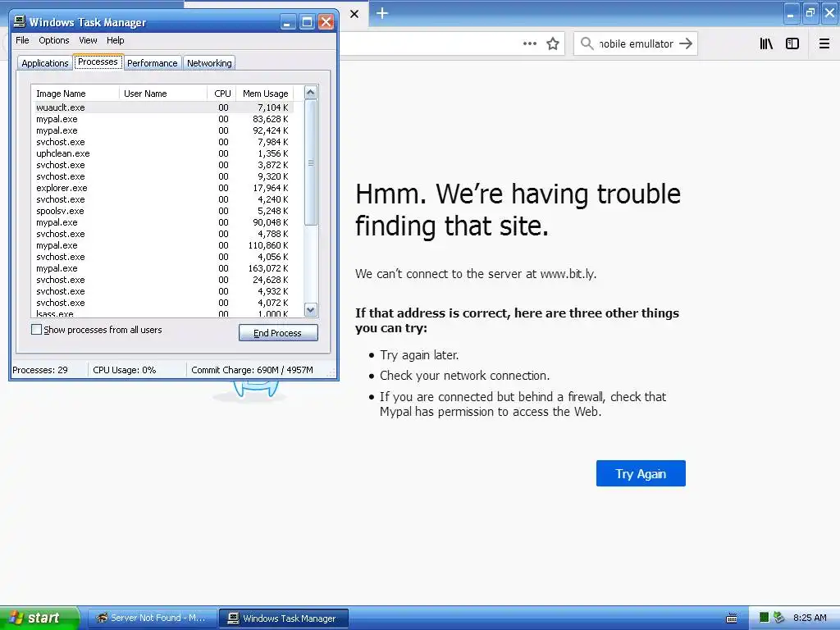Minimize the Windows Task Manager window
Image resolution: width=840 pixels, height=630 pixels.
click(x=288, y=22)
